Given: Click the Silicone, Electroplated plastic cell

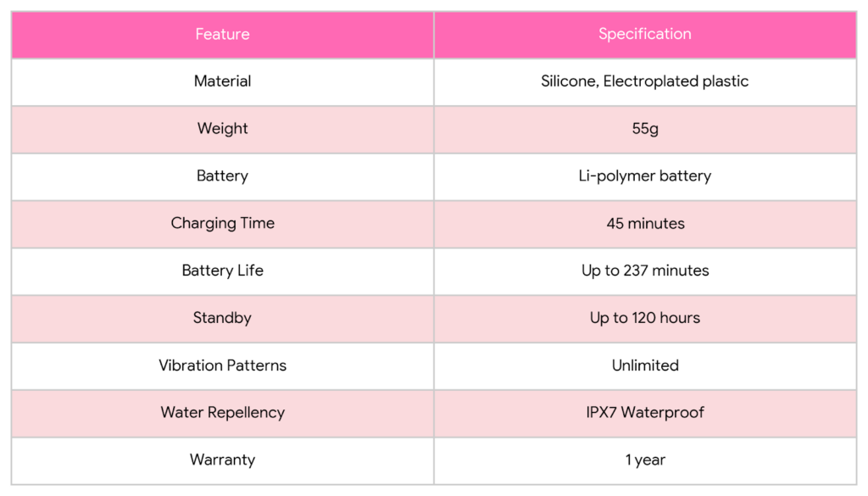Looking at the screenshot, I should point(644,81).
